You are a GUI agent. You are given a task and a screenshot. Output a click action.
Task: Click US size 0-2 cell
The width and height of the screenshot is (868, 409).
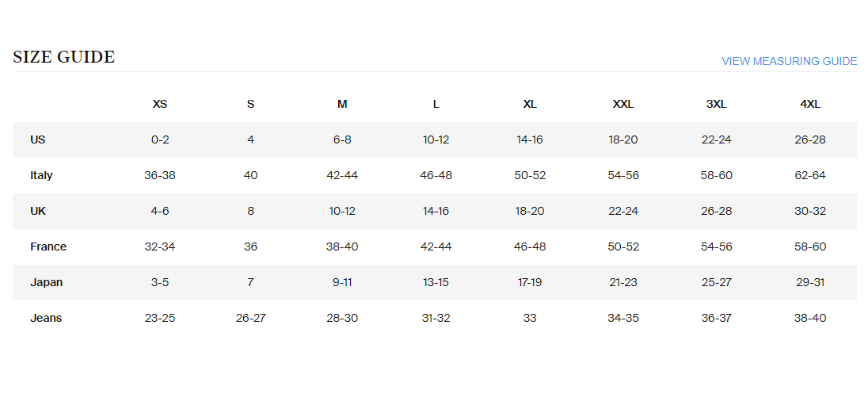[160, 140]
